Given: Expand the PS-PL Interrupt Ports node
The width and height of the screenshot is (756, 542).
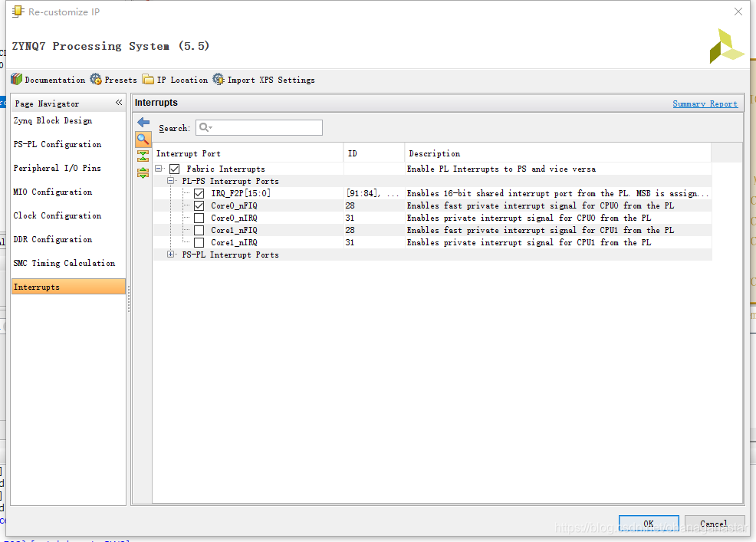Looking at the screenshot, I should [170, 254].
